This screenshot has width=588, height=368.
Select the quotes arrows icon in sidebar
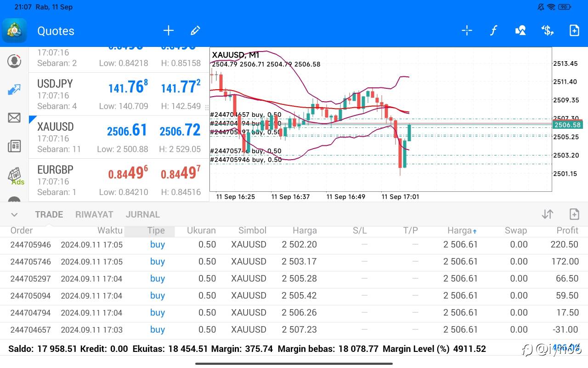[14, 89]
